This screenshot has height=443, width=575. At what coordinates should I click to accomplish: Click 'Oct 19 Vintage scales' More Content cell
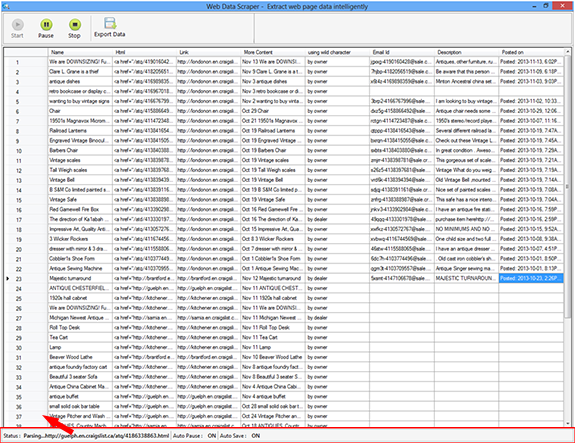pos(272,160)
